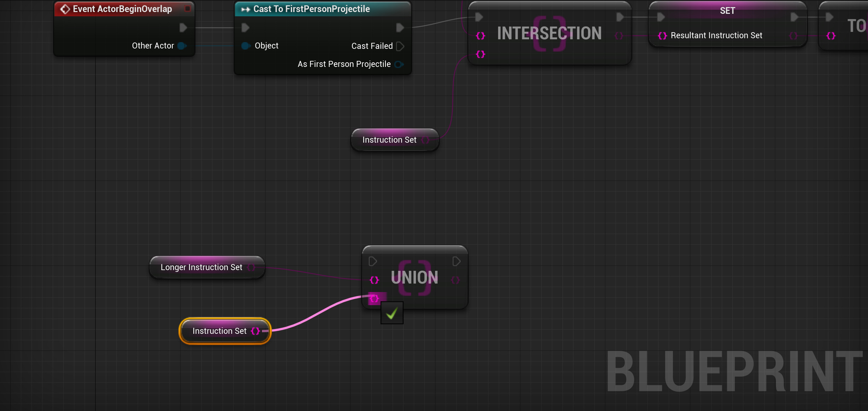Click Union node result output pin

[456, 280]
